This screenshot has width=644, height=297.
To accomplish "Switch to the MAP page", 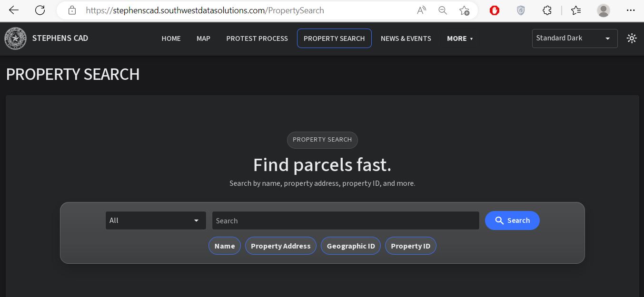I will [x=203, y=38].
